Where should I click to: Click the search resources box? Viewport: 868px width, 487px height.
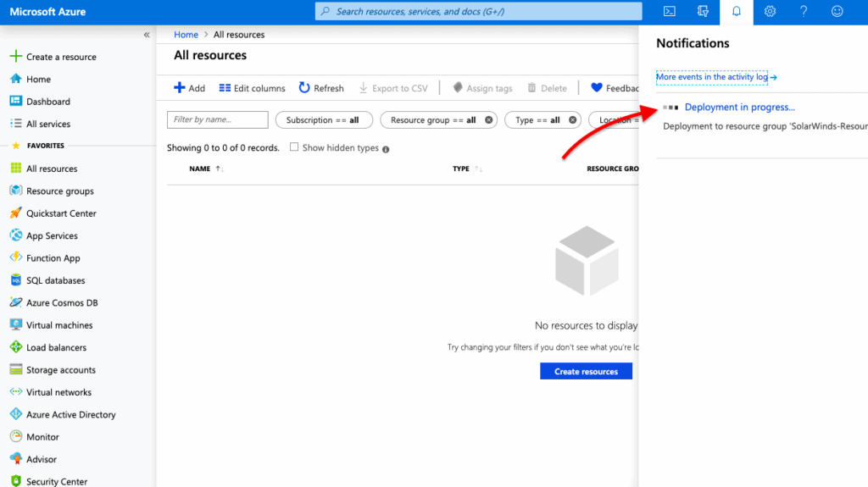click(x=478, y=11)
